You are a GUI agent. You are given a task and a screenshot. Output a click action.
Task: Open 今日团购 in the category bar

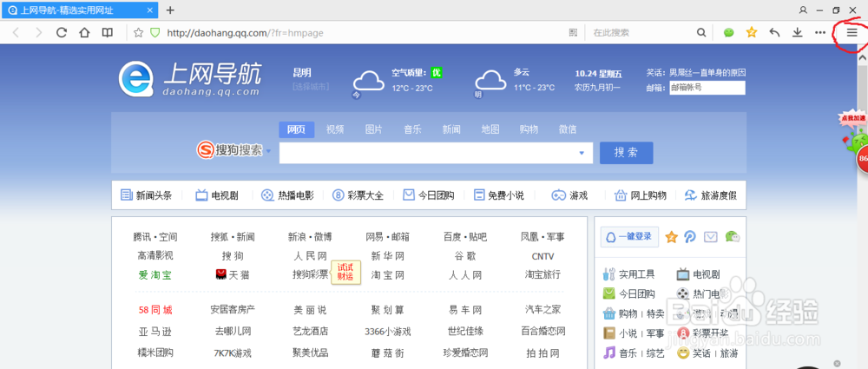coord(429,195)
